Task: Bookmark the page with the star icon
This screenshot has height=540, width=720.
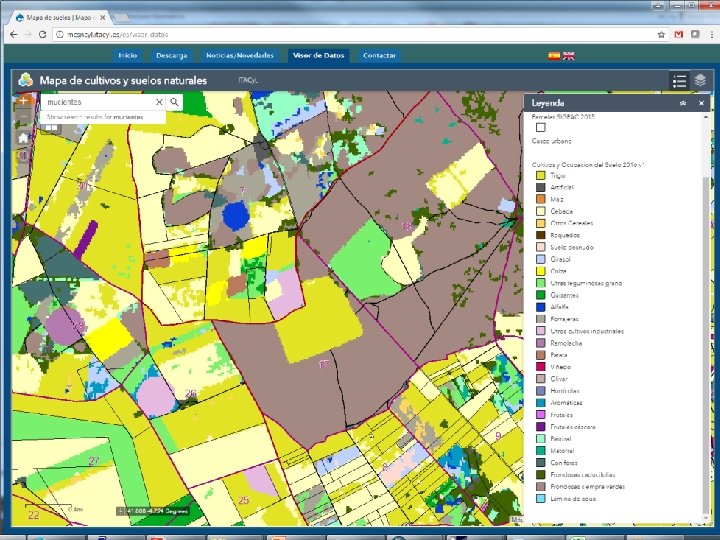Action: tap(661, 34)
